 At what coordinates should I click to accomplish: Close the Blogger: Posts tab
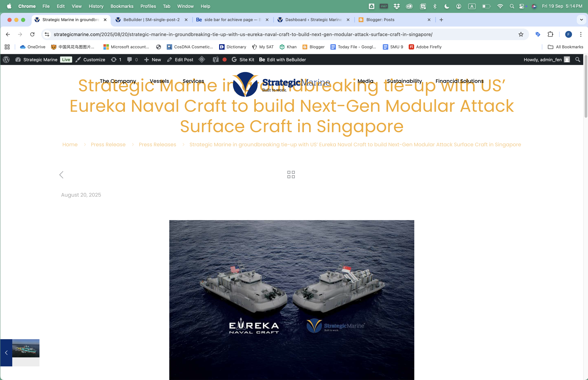tap(429, 20)
